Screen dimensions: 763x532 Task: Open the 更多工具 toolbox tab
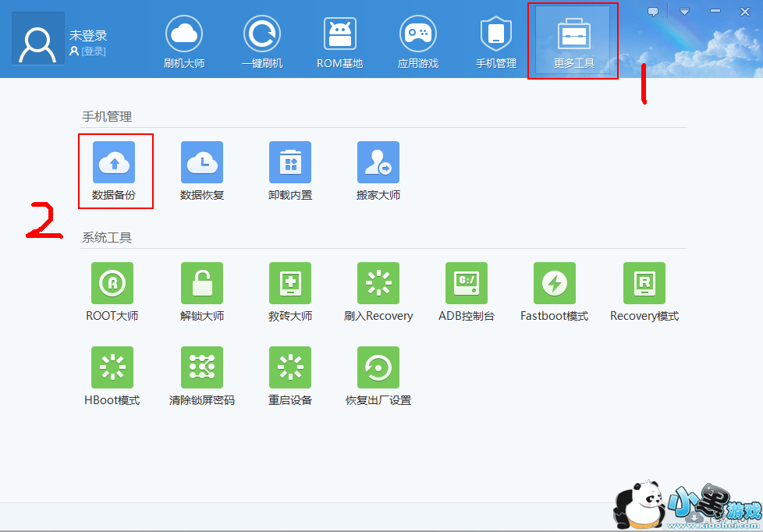coord(573,41)
